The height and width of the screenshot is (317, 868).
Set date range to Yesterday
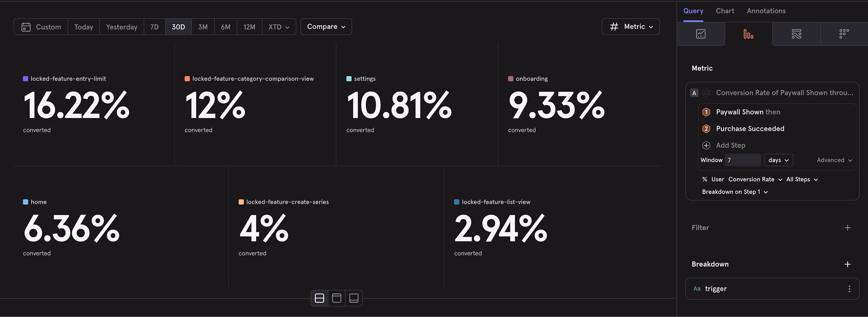coord(122,27)
